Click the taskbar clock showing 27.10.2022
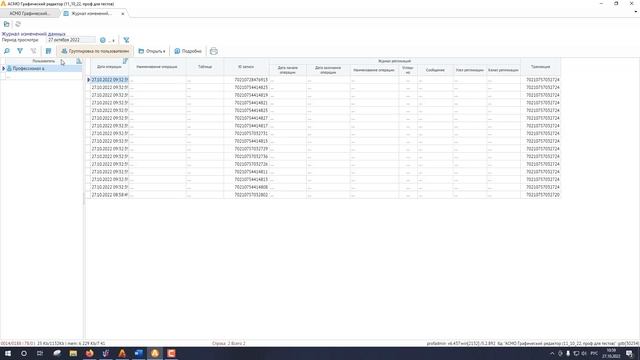Viewport: 640px width, 360px height. pyautogui.click(x=611, y=353)
